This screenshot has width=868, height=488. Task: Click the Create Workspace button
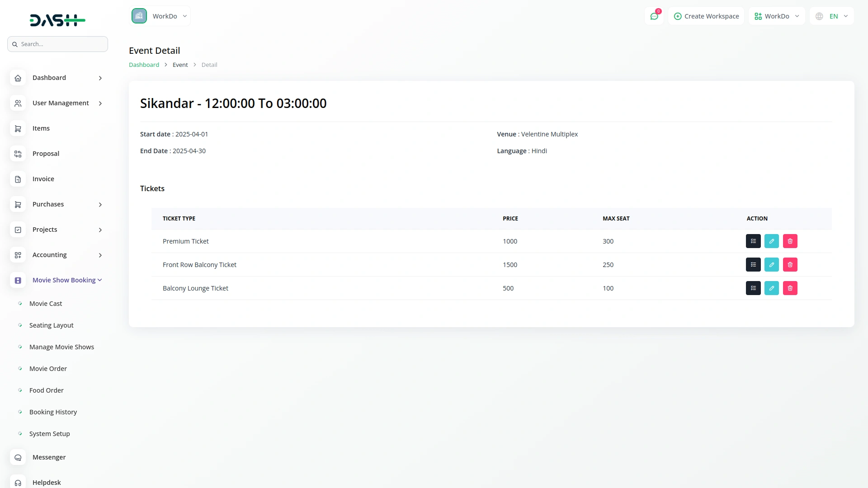coord(706,16)
